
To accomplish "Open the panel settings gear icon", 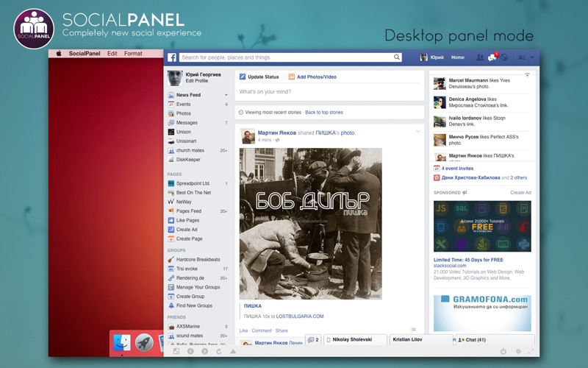I will pyautogui.click(x=518, y=352).
